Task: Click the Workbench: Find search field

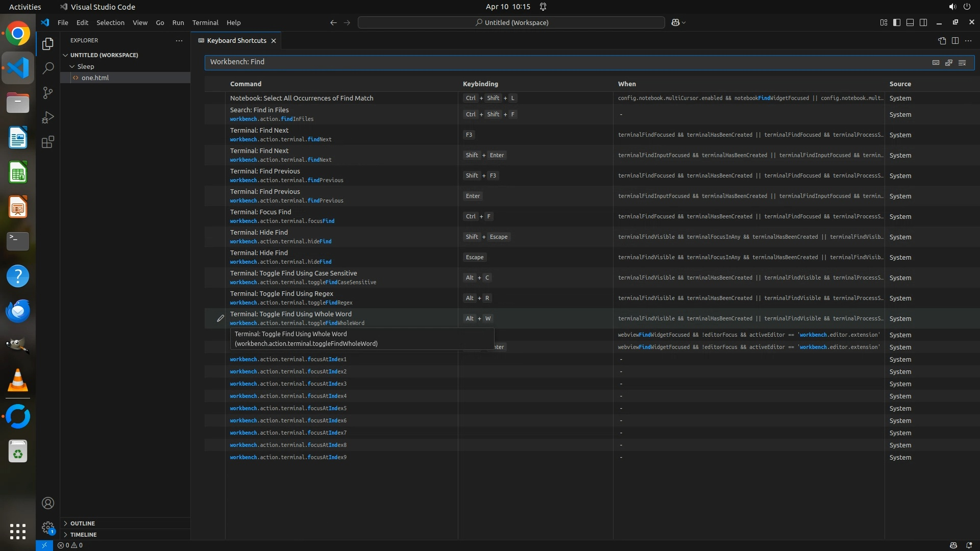Action: coord(561,62)
